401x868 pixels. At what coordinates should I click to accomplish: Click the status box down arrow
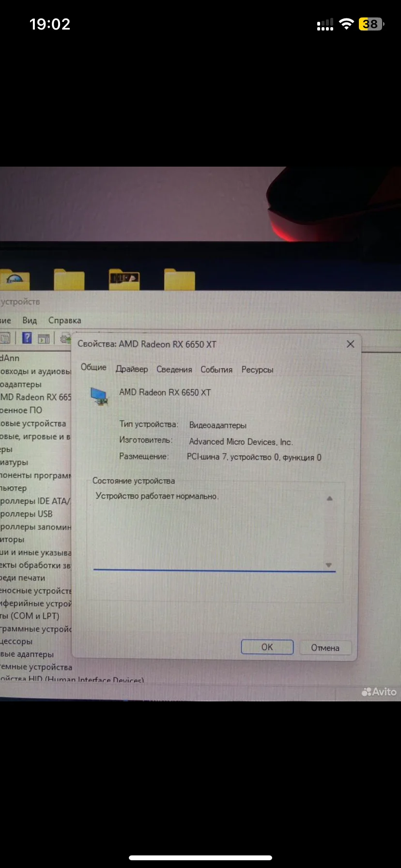329,565
